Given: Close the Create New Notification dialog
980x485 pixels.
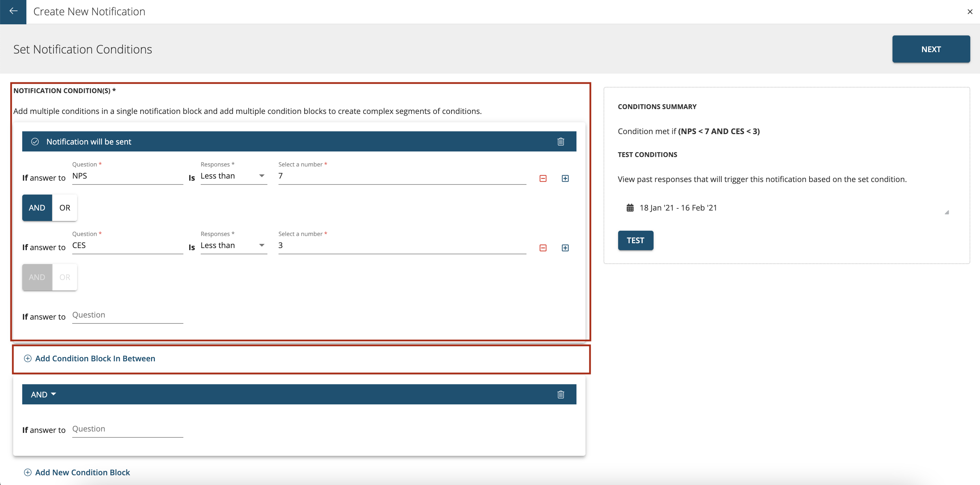Looking at the screenshot, I should [x=970, y=12].
